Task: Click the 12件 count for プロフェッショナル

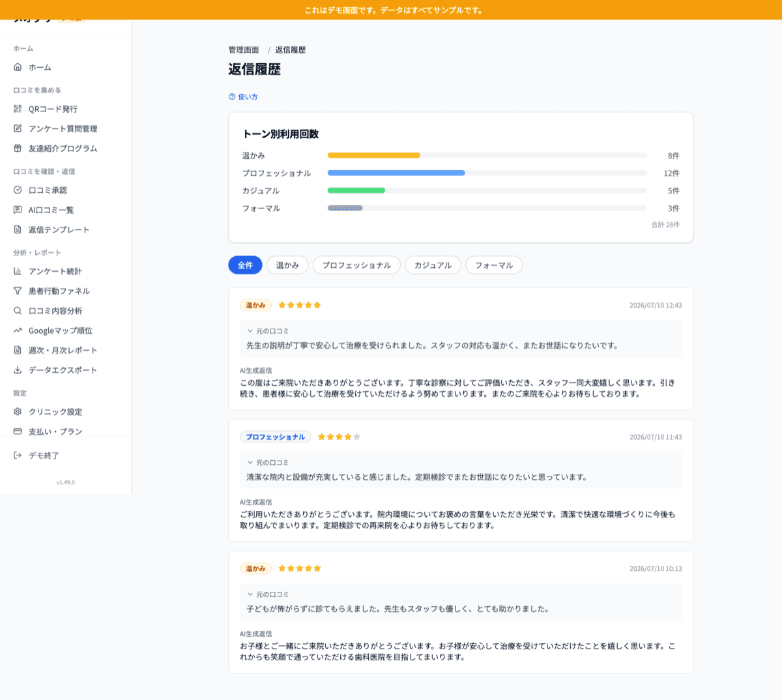Action: [x=672, y=173]
